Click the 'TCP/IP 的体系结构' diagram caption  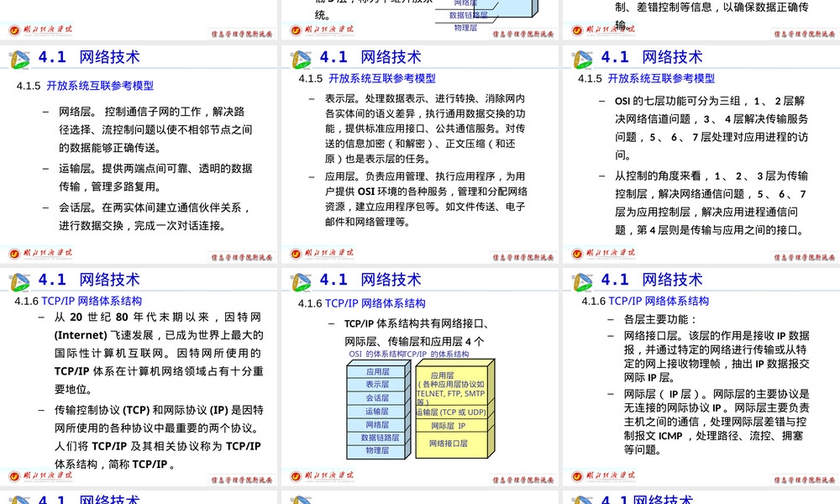coord(434,354)
